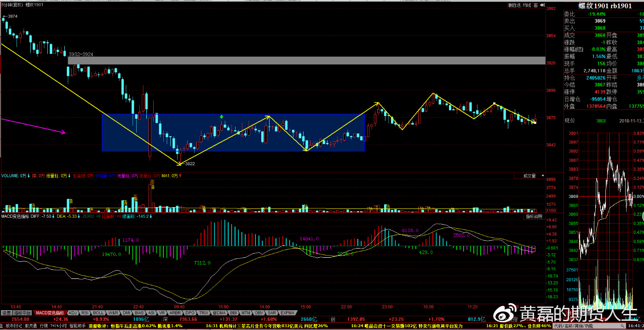Select the EXPMA indicator tab

[x=287, y=313]
